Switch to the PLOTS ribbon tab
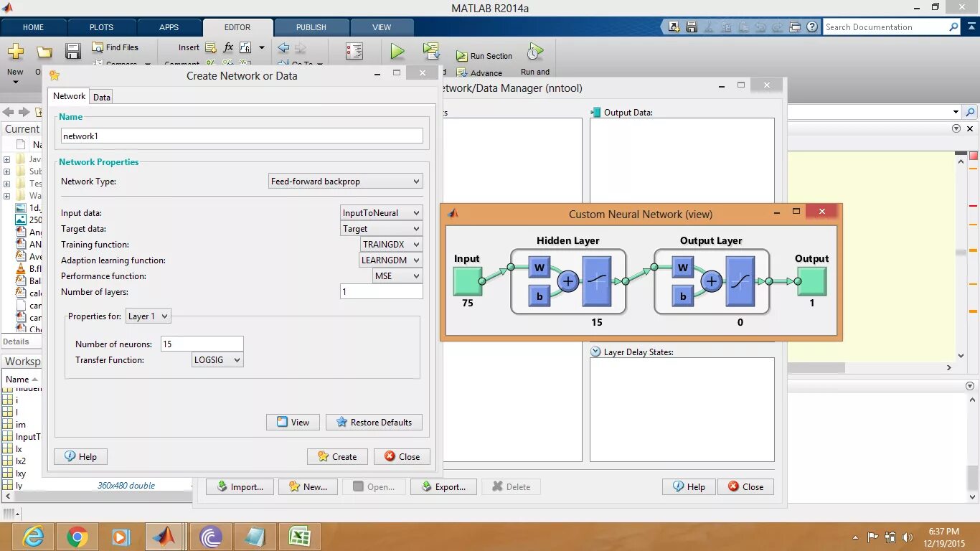The height and width of the screenshot is (551, 980). tap(101, 27)
